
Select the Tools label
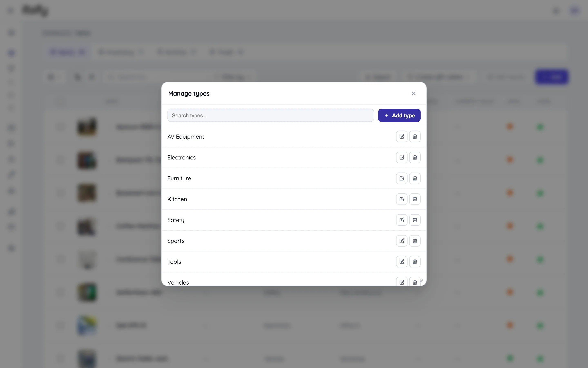174,262
